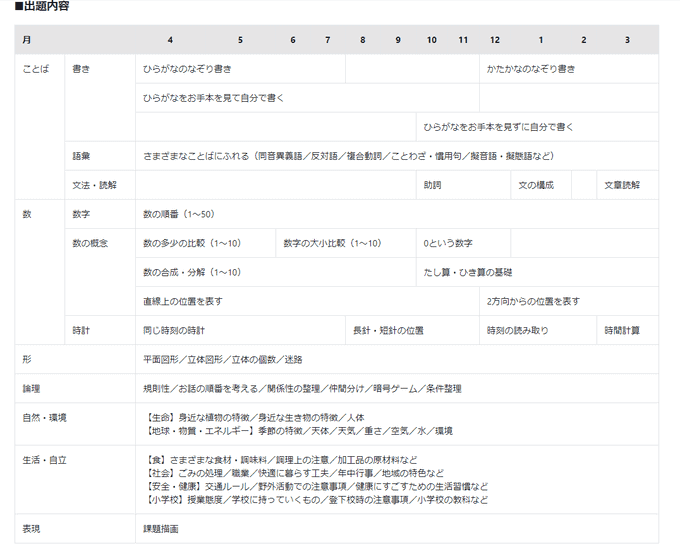
Task: Click the 助詞 cell
Action: pos(433,185)
